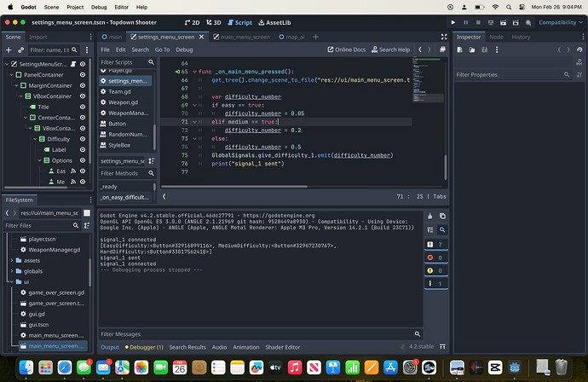Click Search Help button
This screenshot has width=588, height=382.
391,49
